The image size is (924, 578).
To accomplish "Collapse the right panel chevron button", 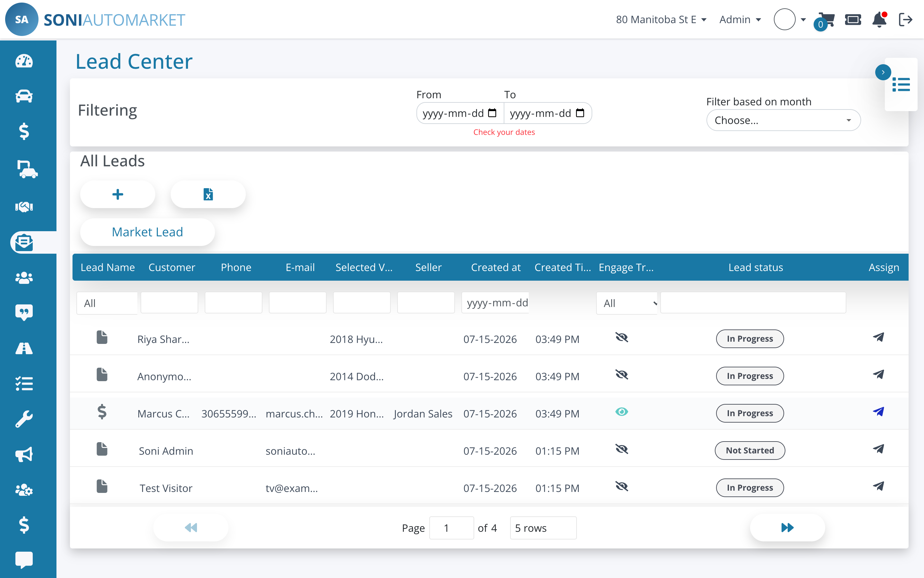I will coord(883,72).
